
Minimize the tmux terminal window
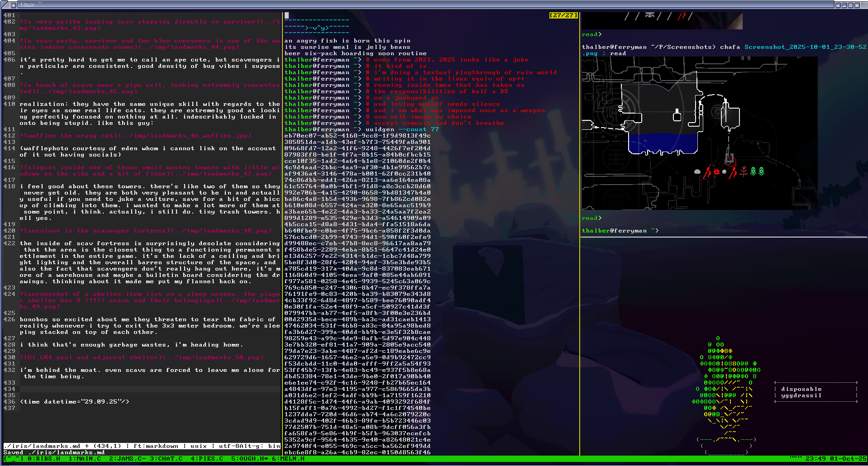click(x=844, y=5)
